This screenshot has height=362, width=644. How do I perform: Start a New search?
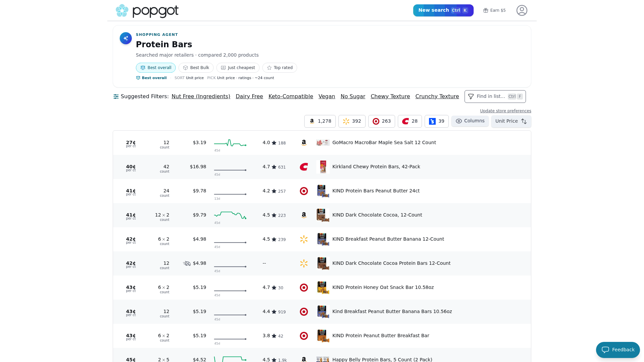point(443,10)
